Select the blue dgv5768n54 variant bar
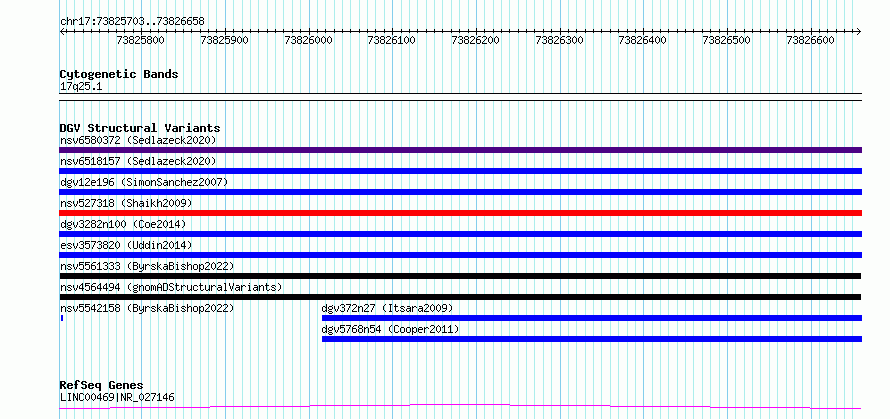 click(592, 339)
